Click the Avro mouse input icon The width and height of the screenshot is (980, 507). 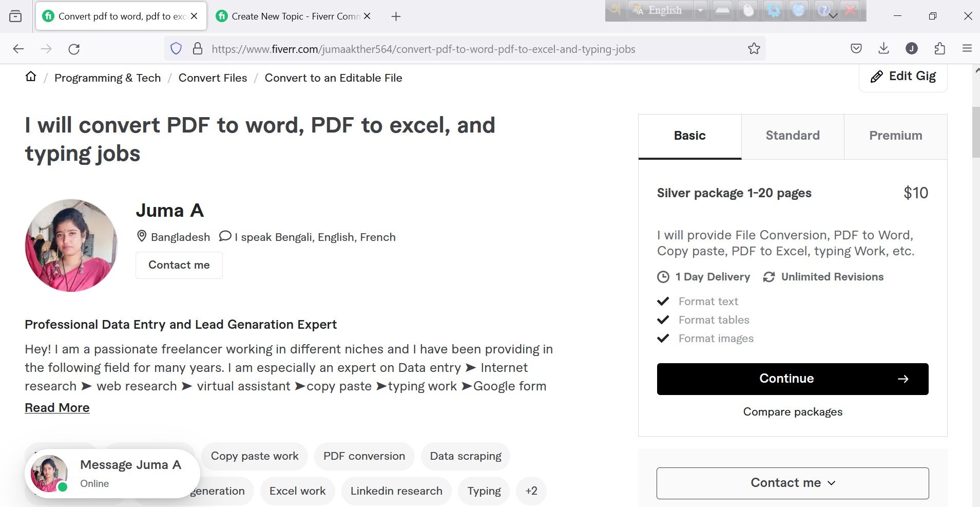[x=748, y=10]
